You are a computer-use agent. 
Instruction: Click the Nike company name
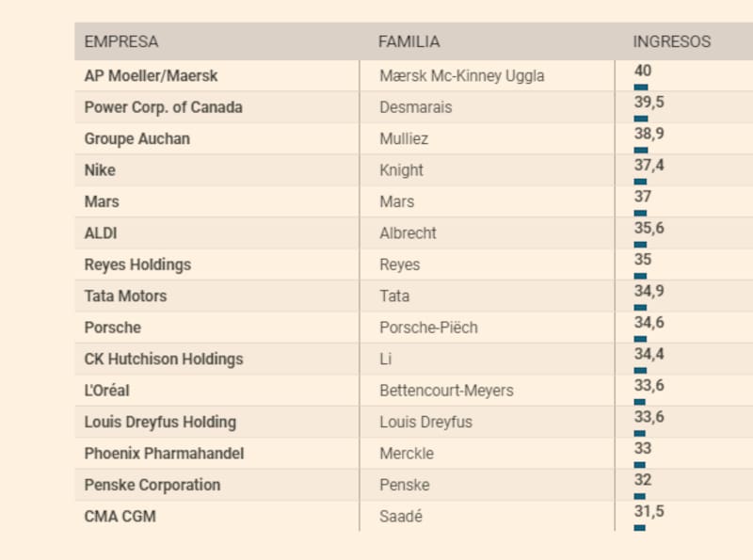tap(100, 170)
